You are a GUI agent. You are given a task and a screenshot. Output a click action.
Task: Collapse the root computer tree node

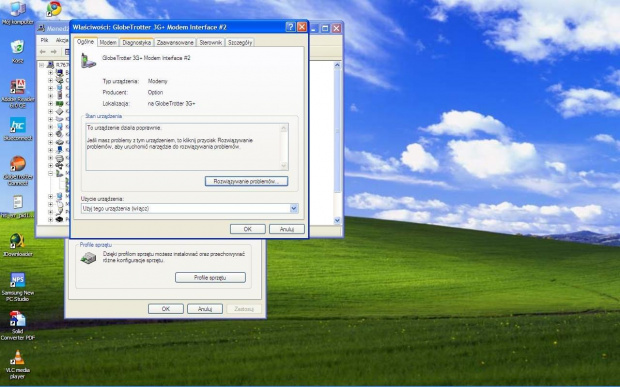tap(42, 64)
